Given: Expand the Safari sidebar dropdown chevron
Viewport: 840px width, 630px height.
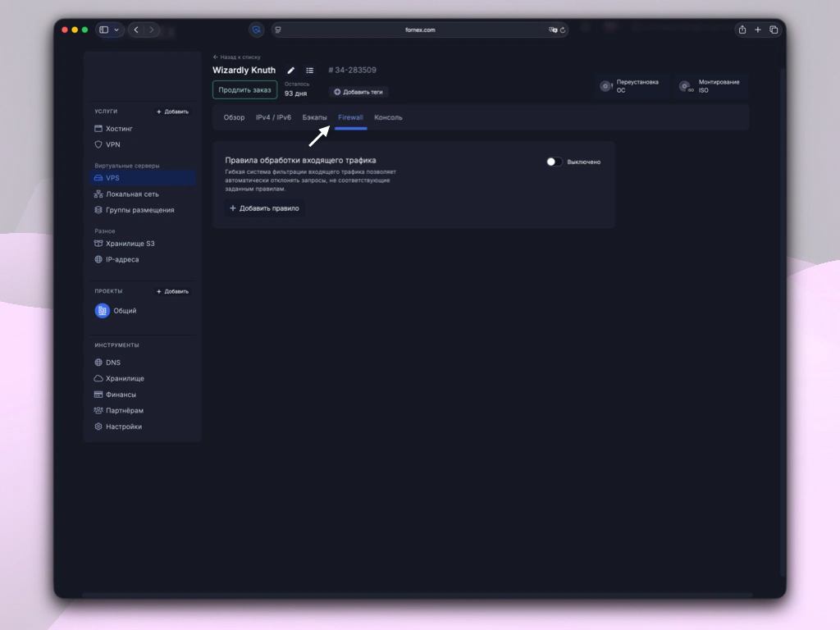Looking at the screenshot, I should click(116, 30).
